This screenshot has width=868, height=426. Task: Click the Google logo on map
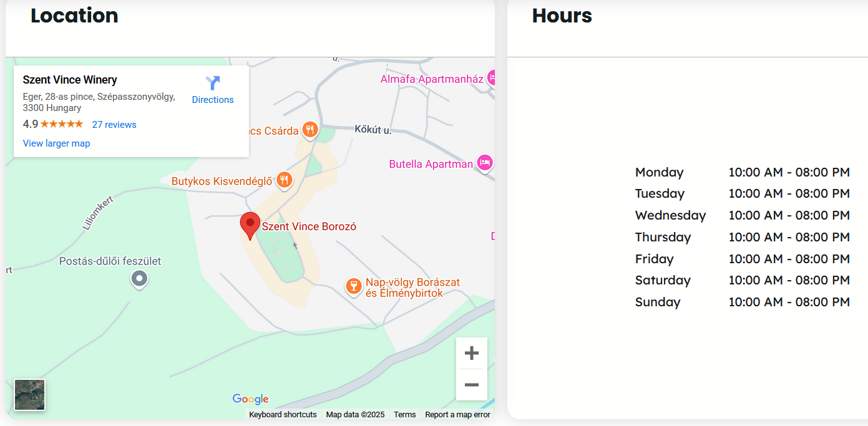(x=250, y=399)
